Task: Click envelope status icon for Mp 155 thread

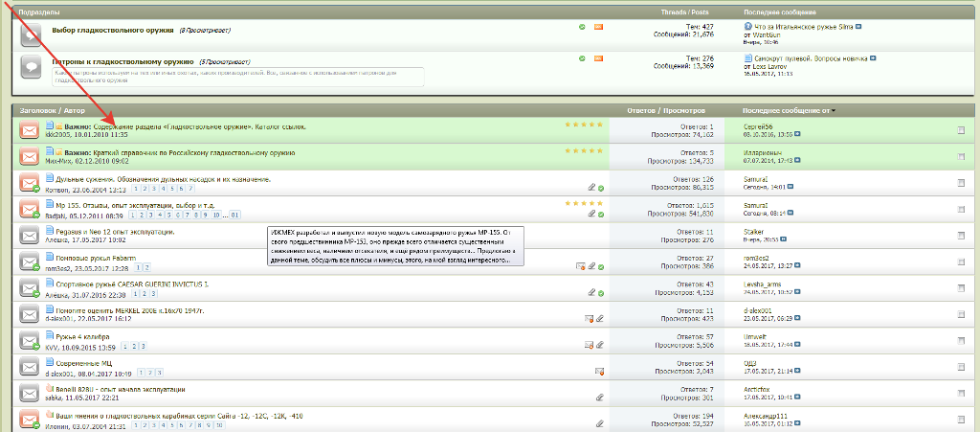Action: 30,210
